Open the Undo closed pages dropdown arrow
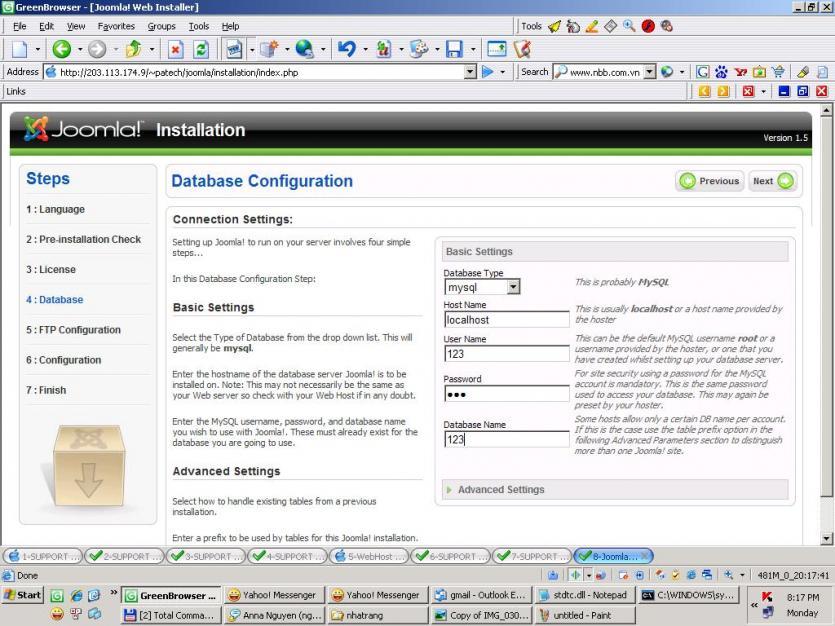 365,50
